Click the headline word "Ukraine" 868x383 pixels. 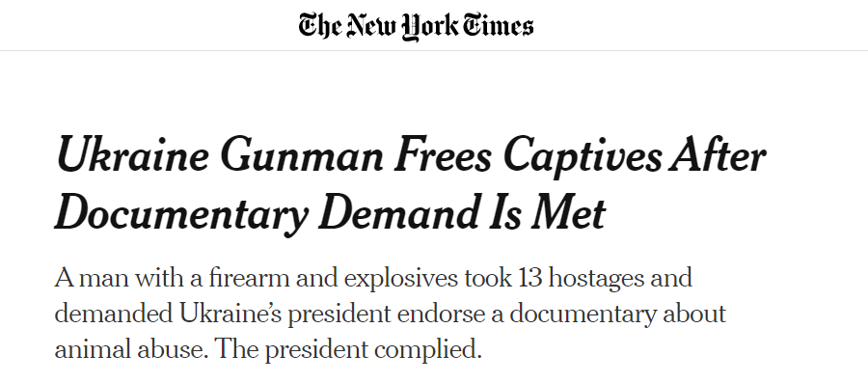[132, 155]
